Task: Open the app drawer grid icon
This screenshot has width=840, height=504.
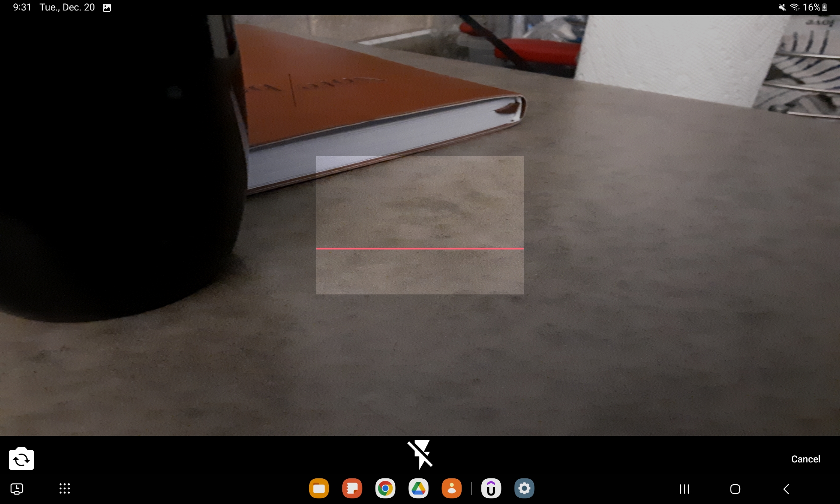Action: click(x=64, y=488)
